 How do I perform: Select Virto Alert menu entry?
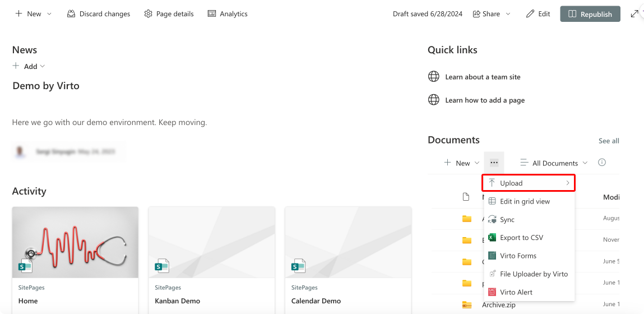[x=530, y=292]
